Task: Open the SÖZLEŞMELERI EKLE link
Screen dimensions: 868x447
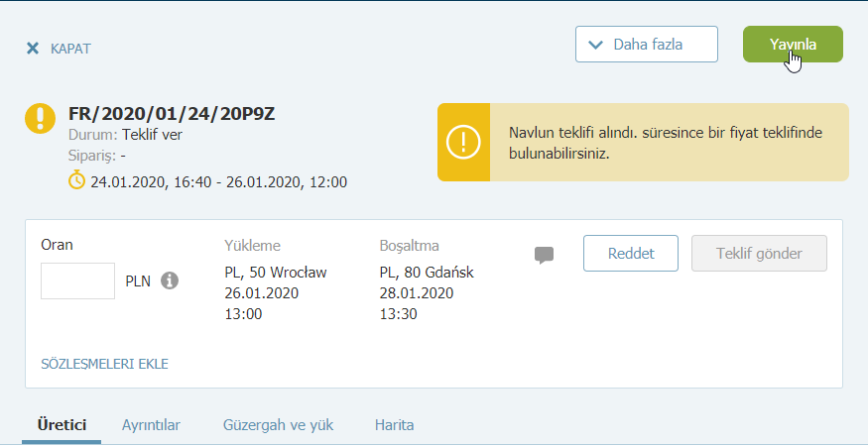Action: click(x=104, y=364)
